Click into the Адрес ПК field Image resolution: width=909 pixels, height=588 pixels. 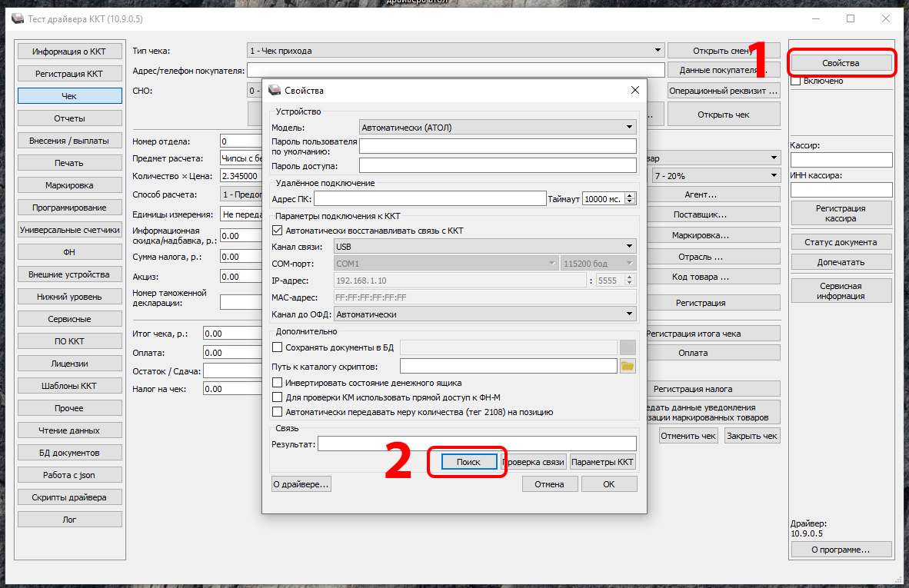click(x=429, y=199)
